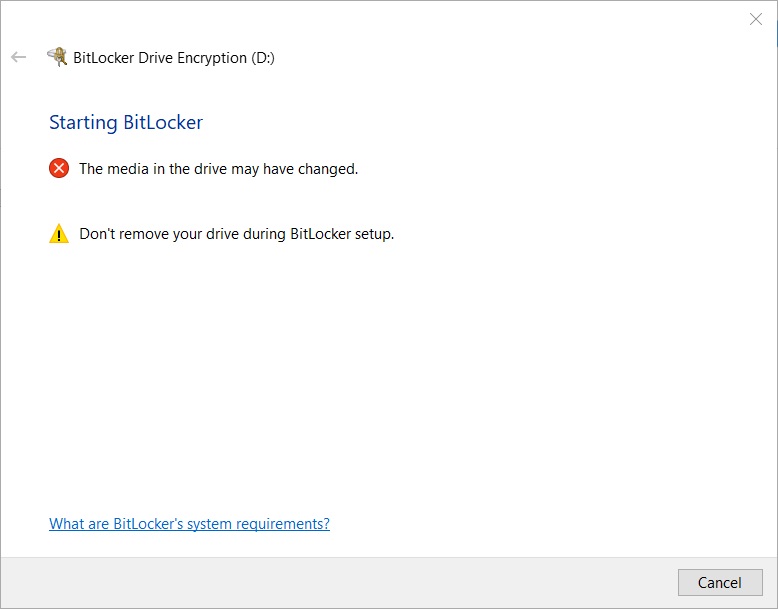Close the BitLocker dialog window
Viewport: 778px width, 609px height.
756,19
